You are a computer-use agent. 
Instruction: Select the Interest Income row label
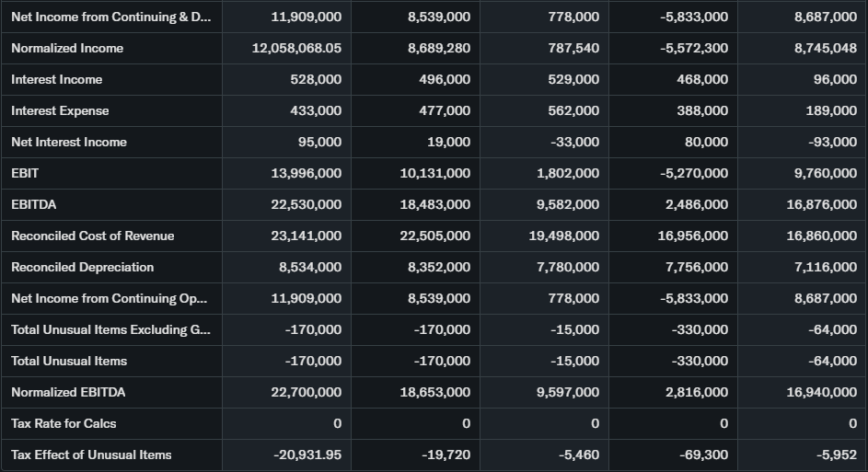(57, 79)
